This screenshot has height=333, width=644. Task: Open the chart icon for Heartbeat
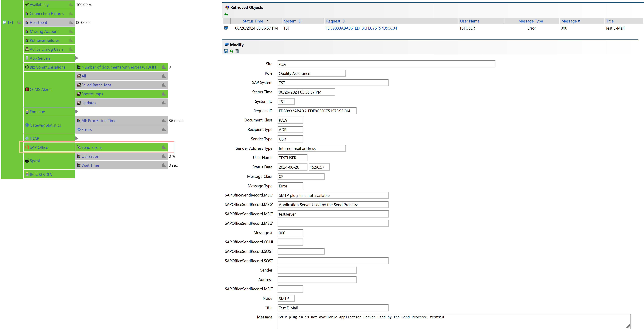pos(71,22)
